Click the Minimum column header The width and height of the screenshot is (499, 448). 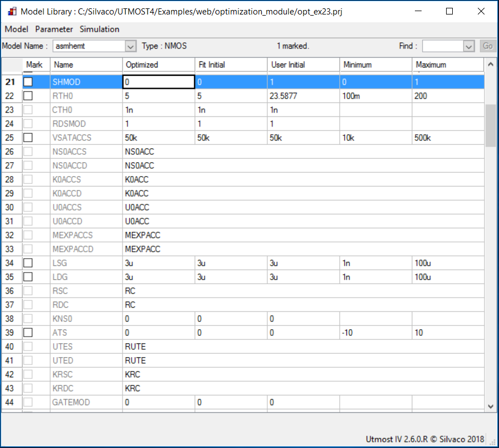(x=376, y=65)
